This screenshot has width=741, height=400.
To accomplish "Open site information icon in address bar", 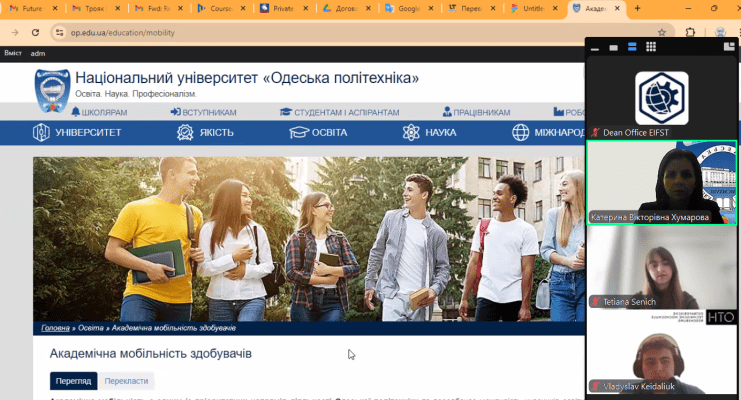I will point(60,33).
